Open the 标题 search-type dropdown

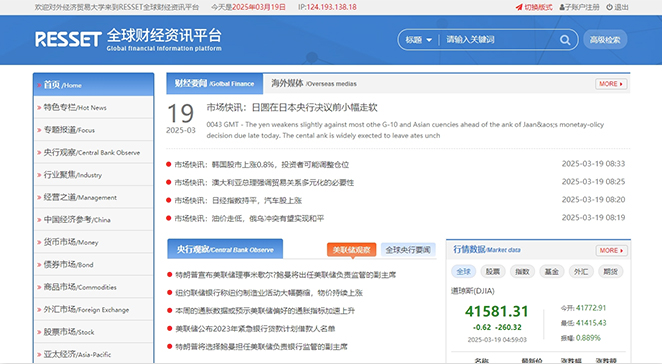(418, 40)
